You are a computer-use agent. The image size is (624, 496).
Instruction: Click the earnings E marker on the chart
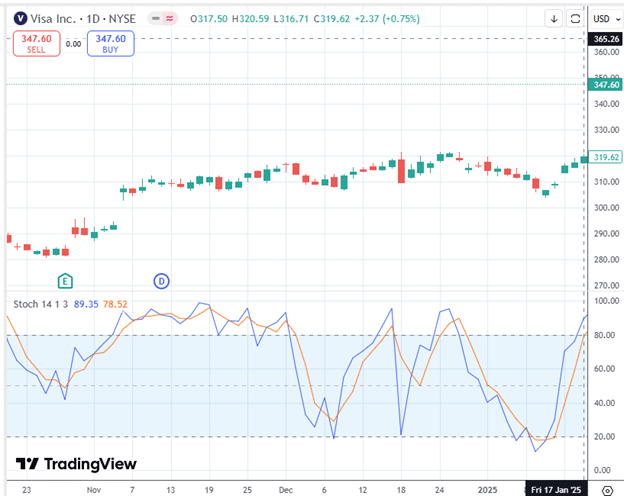[x=65, y=281]
